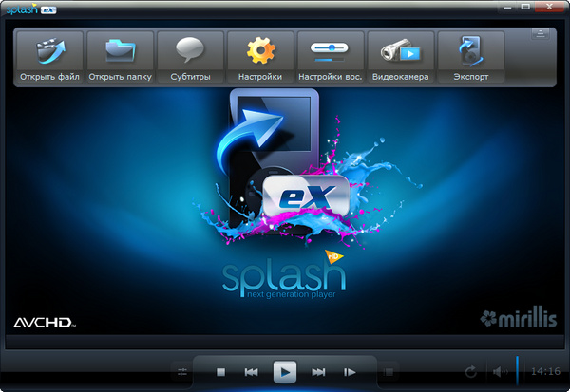Toggle the repeat playback icon
Screen dimensions: 570x392
(x=470, y=372)
